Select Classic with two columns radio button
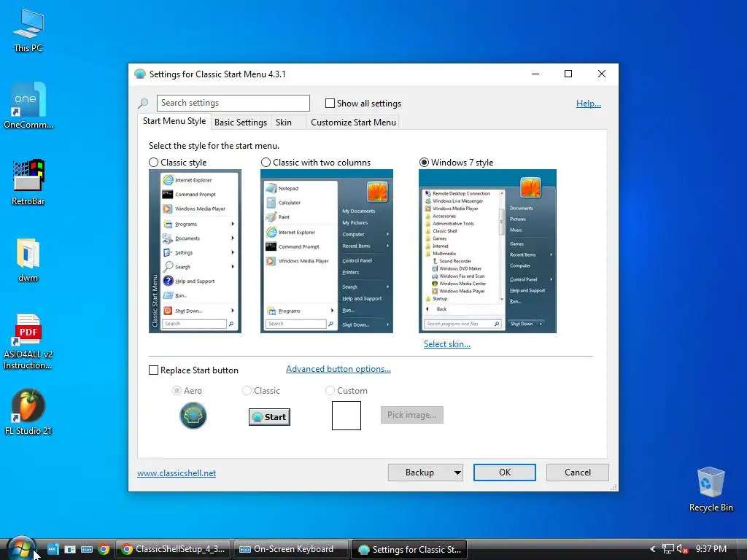Screen dimensions: 747x560 tap(266, 163)
